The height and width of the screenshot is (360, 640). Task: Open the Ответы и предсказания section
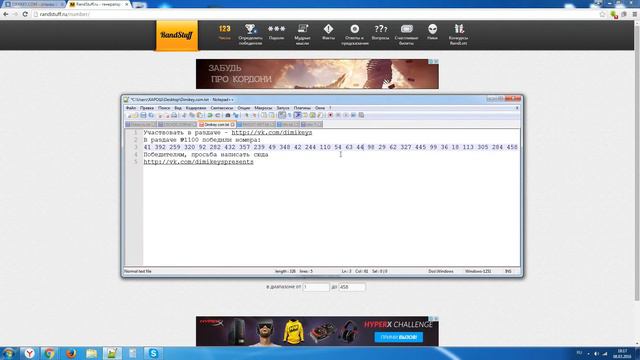click(355, 34)
